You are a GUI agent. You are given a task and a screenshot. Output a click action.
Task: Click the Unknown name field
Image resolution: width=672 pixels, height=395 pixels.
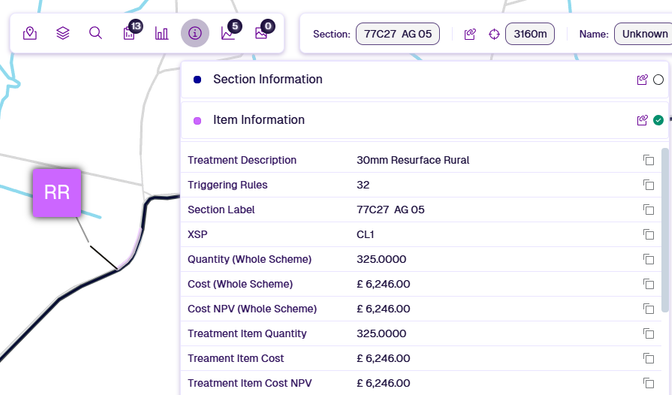[x=643, y=34]
